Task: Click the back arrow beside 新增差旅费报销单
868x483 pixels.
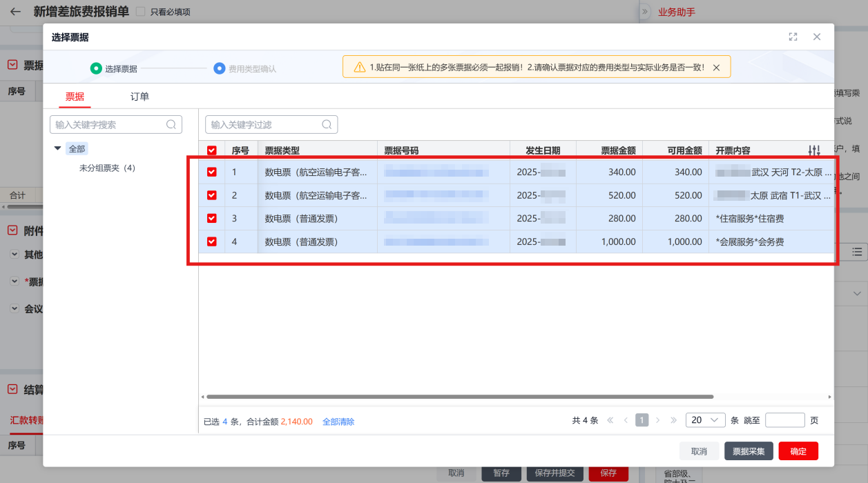Action: (x=15, y=12)
